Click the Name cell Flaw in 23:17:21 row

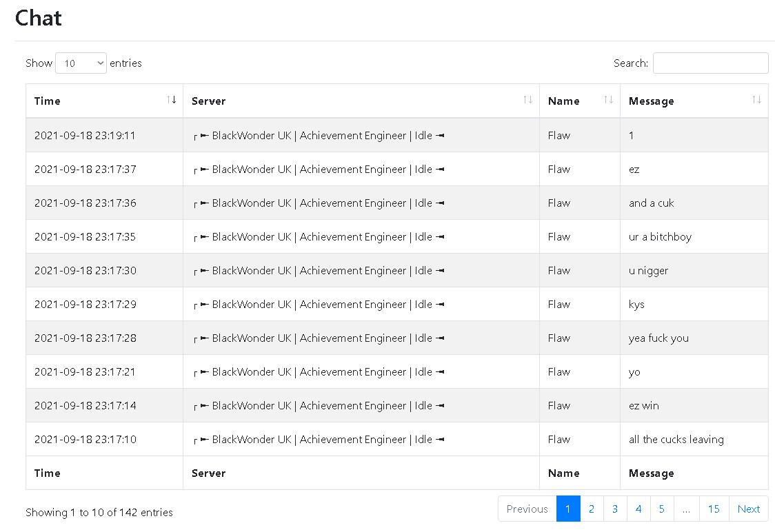580,371
